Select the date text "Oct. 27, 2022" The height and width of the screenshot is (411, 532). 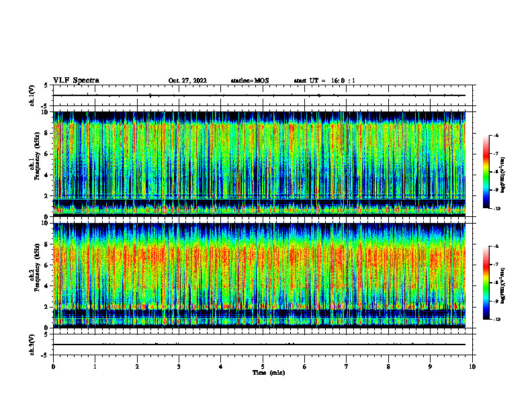tap(187, 81)
